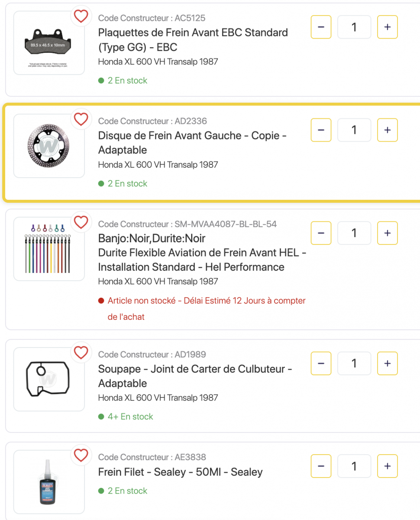The width and height of the screenshot is (420, 520).
Task: Add one more HEL brake hose
Action: [387, 233]
